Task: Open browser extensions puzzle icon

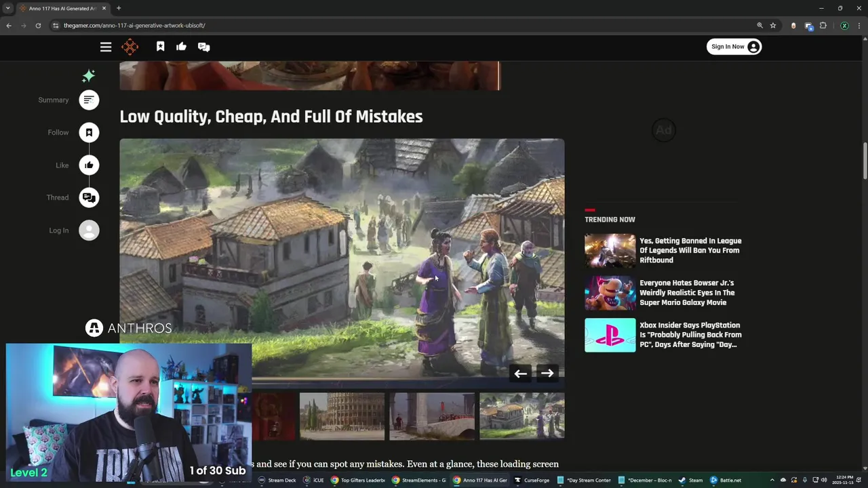Action: pyautogui.click(x=823, y=25)
